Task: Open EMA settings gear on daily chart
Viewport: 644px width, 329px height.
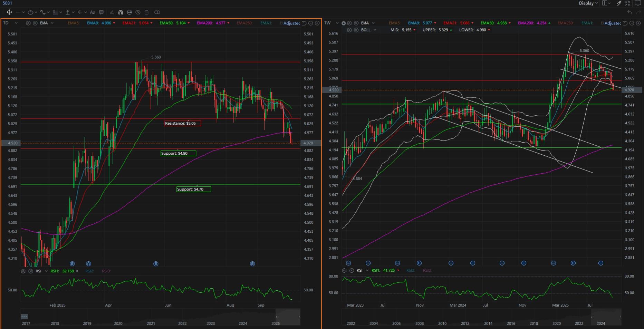Action: pyautogui.click(x=28, y=23)
